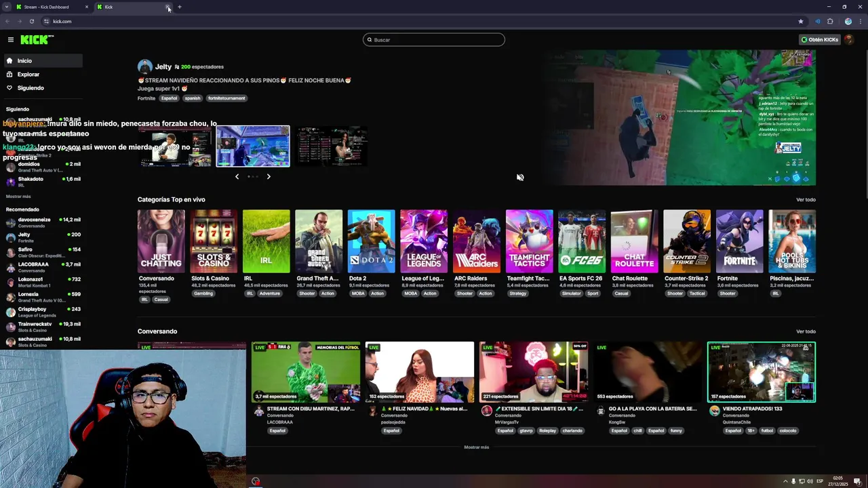Unmute the featured stream preview
The height and width of the screenshot is (488, 868).
pyautogui.click(x=520, y=178)
